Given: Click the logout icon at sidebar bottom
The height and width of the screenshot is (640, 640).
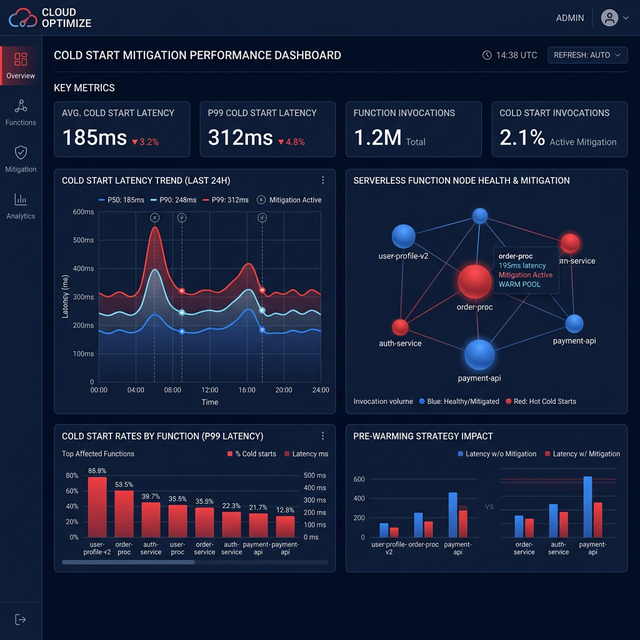Looking at the screenshot, I should click(x=21, y=619).
